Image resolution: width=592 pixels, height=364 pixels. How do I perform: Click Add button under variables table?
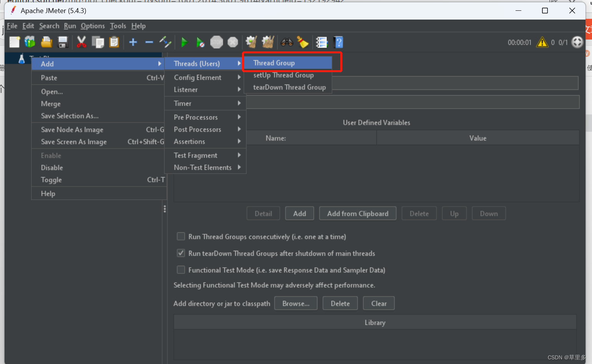coord(300,213)
